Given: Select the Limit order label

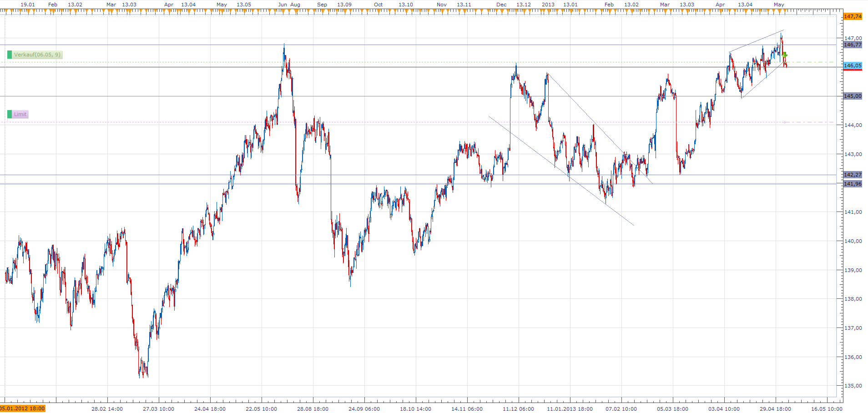Looking at the screenshot, I should pyautogui.click(x=20, y=114).
